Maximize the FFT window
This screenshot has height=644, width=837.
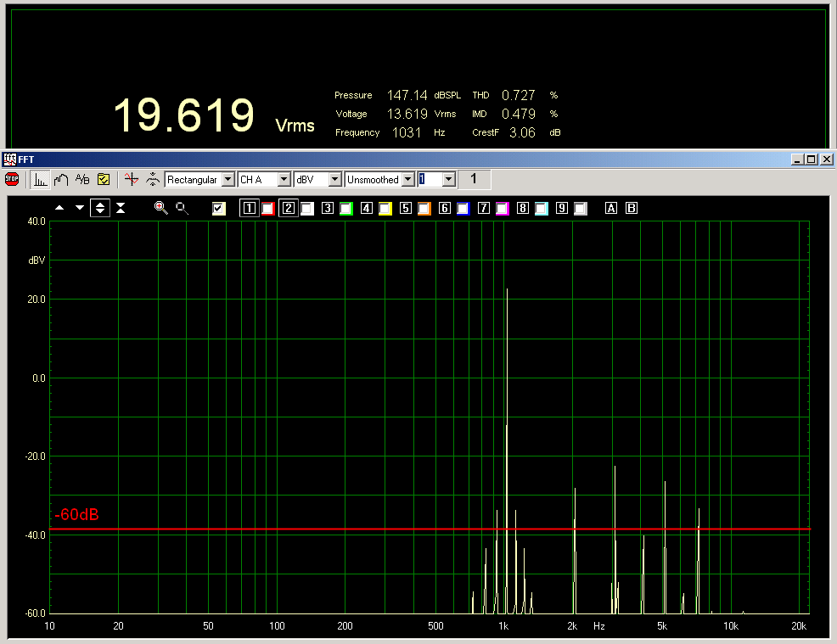tap(812, 159)
